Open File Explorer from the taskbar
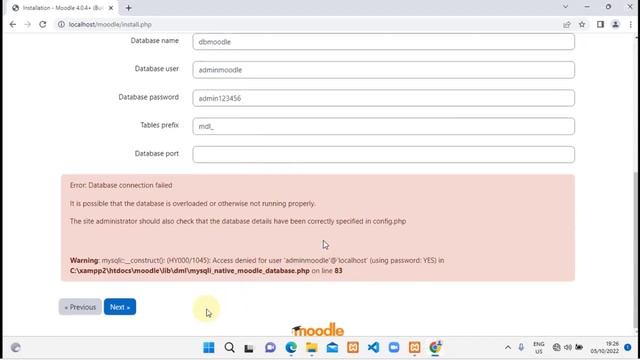Viewport: 640px width, 360px height. pos(312,347)
